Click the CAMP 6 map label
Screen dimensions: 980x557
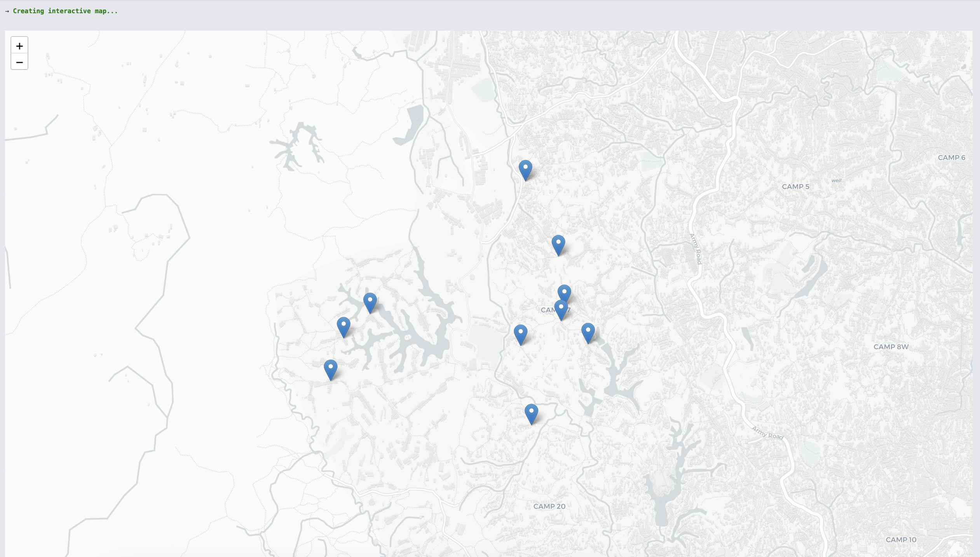(x=951, y=158)
